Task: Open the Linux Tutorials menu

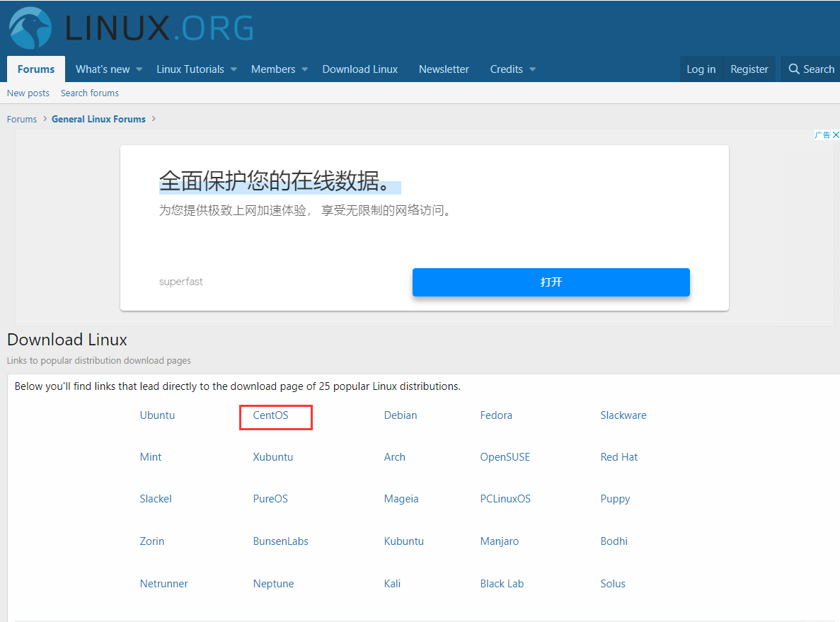Action: click(190, 69)
